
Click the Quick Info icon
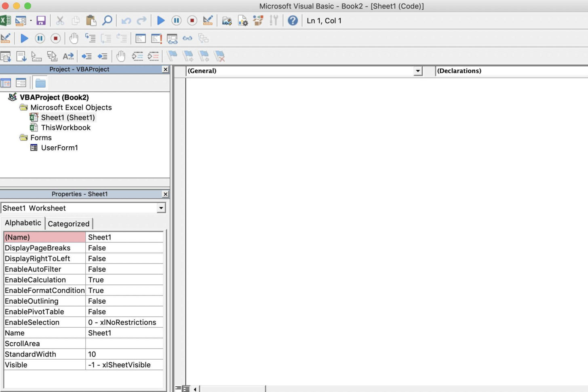[37, 56]
